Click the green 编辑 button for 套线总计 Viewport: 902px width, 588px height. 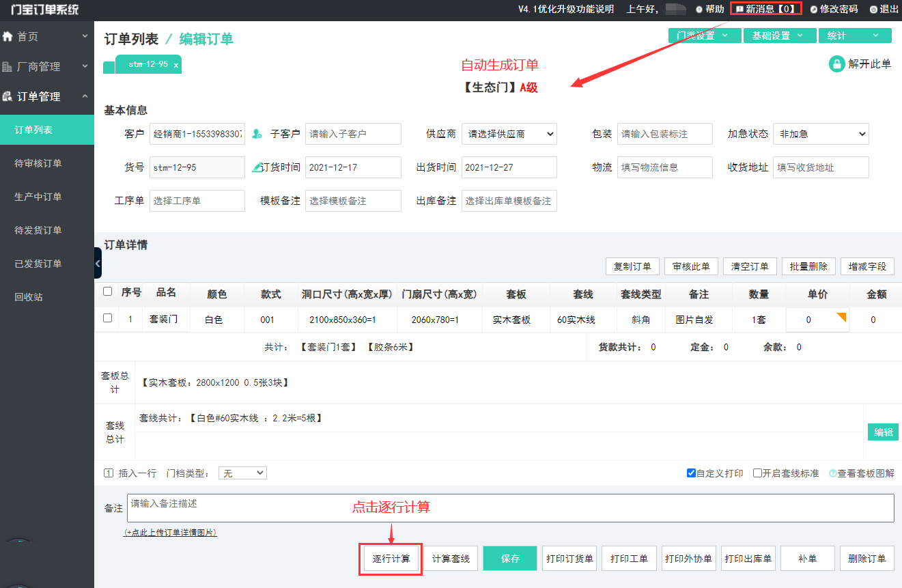883,432
